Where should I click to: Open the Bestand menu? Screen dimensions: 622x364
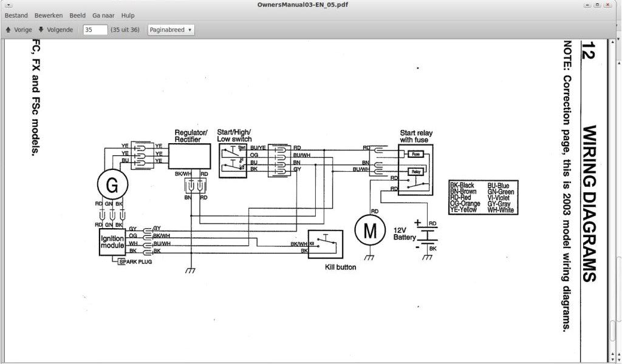pos(16,15)
